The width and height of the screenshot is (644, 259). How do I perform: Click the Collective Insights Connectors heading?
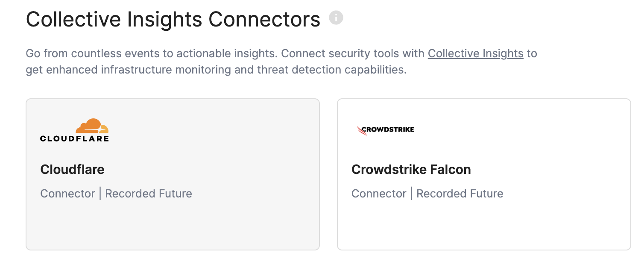[x=173, y=20]
